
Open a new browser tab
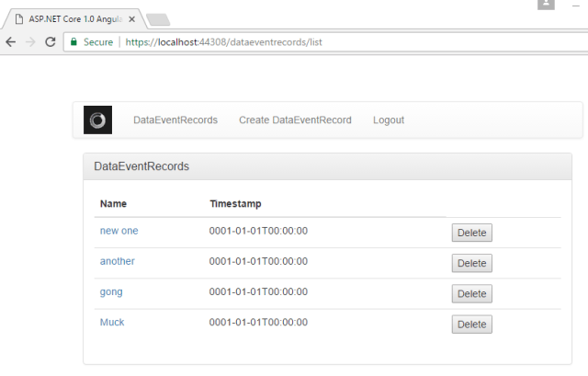pos(158,19)
